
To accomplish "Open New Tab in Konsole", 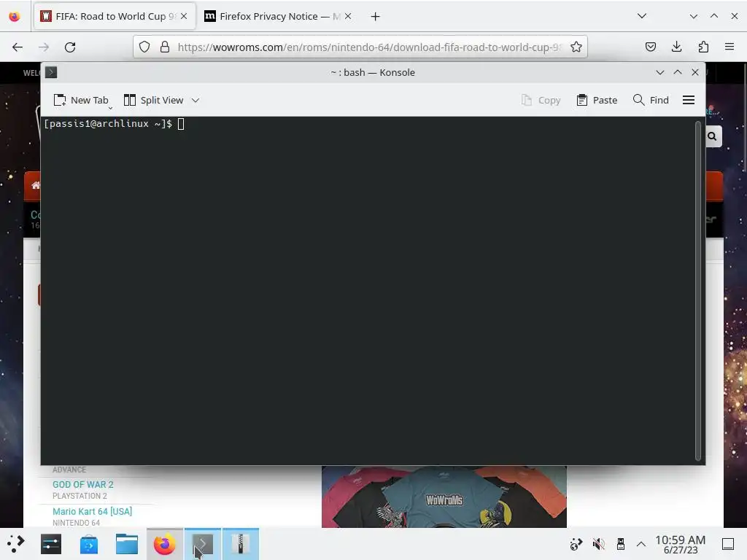I will [x=81, y=100].
